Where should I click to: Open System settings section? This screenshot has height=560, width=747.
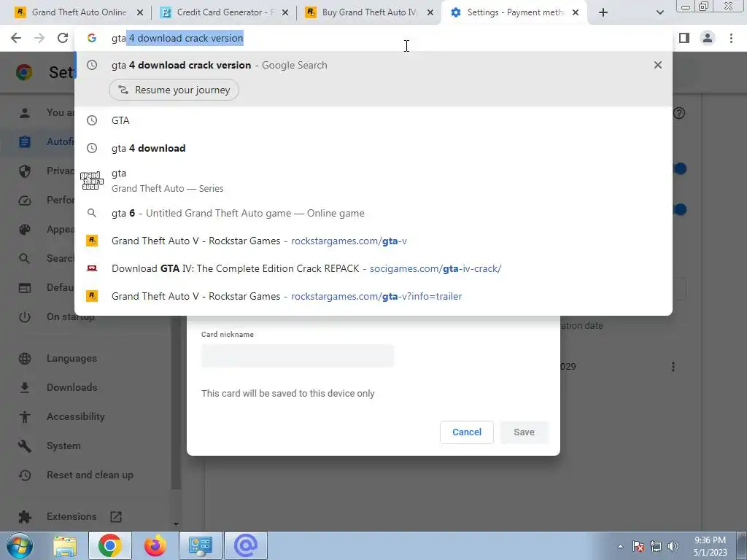pos(63,446)
